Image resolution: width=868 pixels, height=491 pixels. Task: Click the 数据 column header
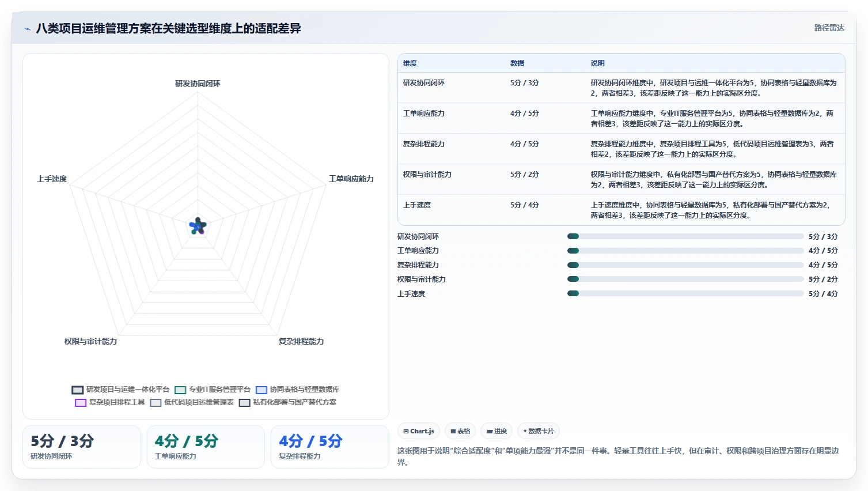point(517,63)
